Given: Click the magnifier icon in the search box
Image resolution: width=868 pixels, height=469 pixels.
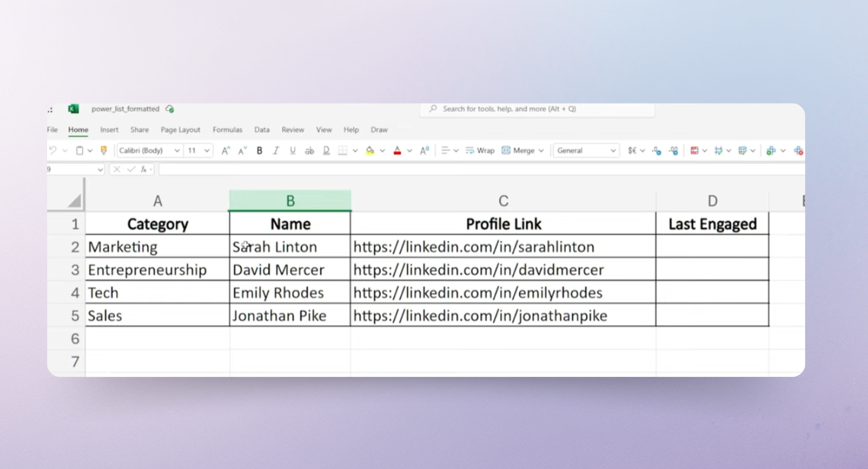Looking at the screenshot, I should [x=433, y=109].
